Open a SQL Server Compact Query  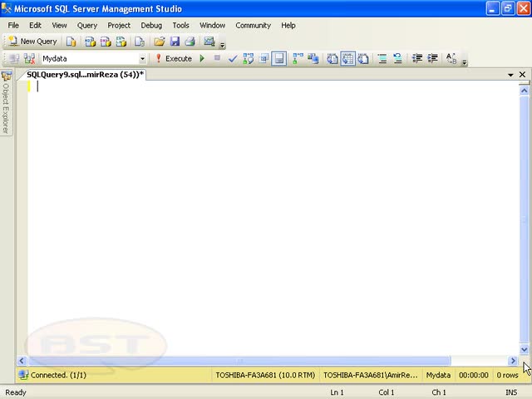click(140, 42)
